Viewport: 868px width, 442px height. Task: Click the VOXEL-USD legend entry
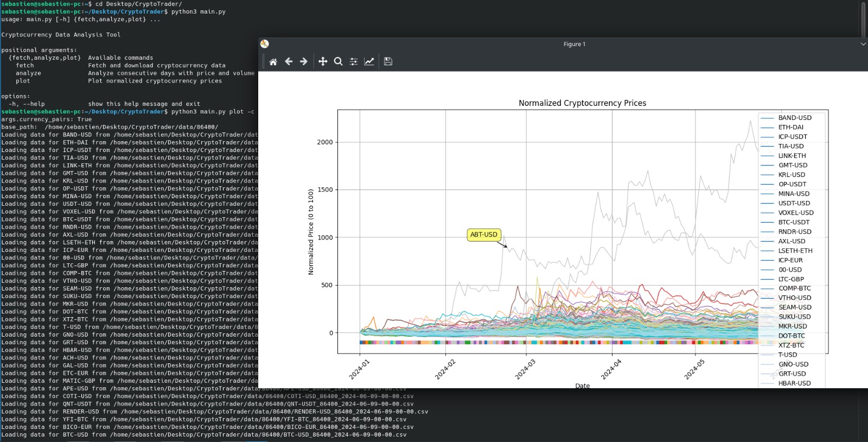point(787,213)
